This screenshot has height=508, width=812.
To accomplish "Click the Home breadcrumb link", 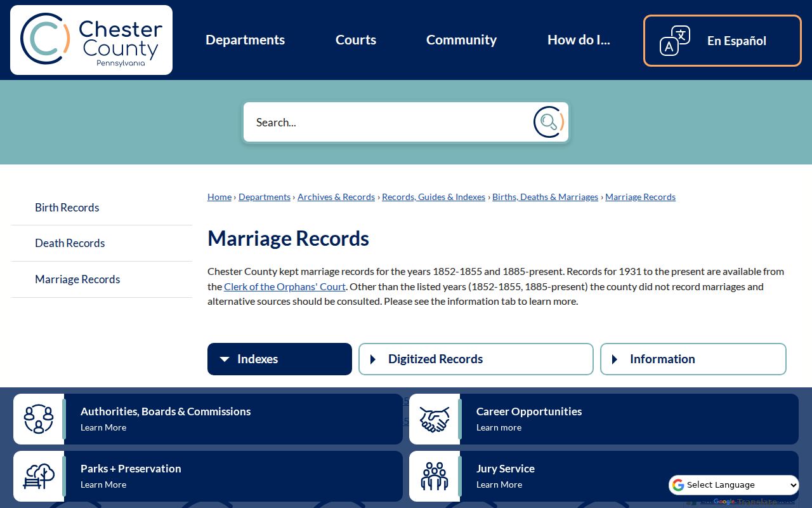I will point(219,197).
